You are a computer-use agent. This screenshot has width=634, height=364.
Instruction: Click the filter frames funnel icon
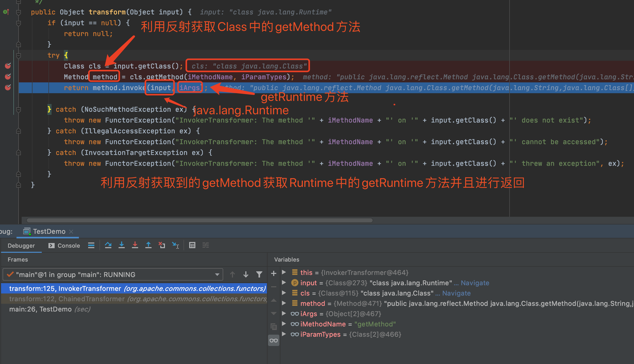(259, 275)
